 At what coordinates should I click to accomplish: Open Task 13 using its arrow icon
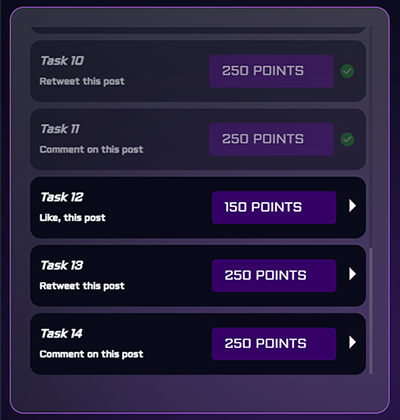pyautogui.click(x=352, y=274)
